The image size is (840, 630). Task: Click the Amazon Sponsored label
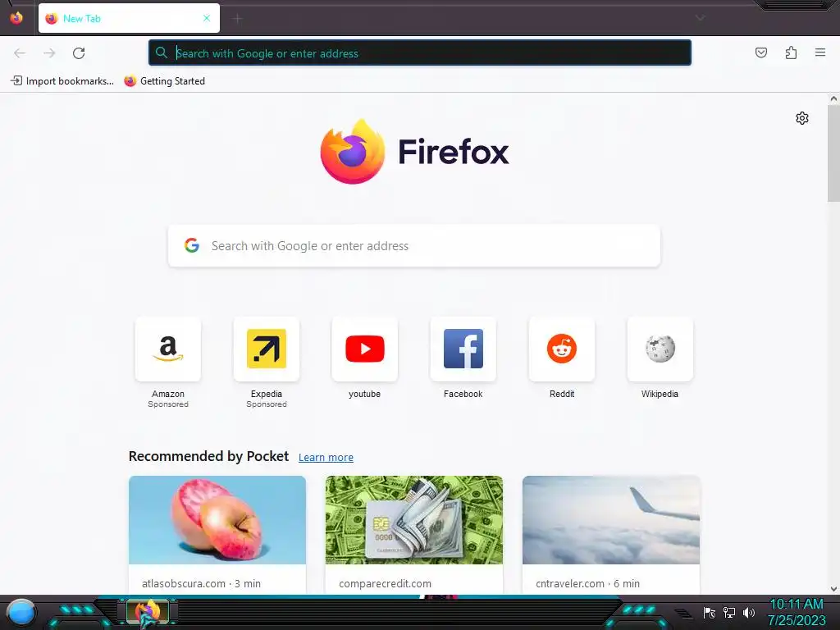click(168, 404)
